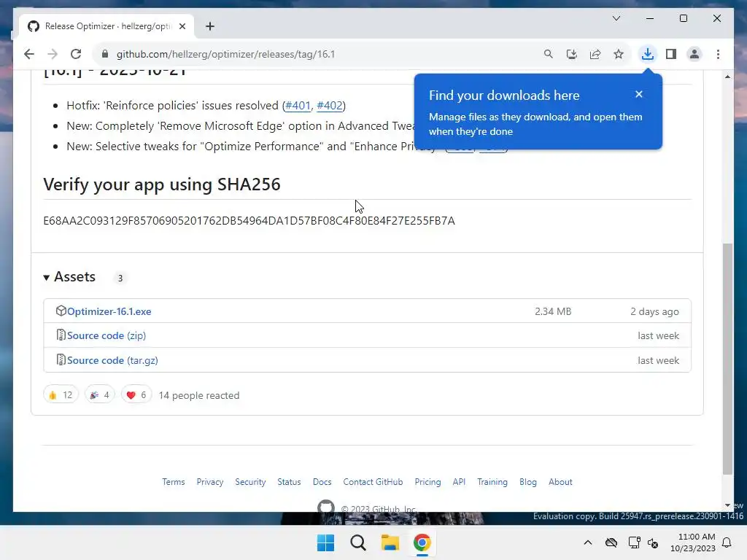This screenshot has height=560, width=747.
Task: Click the package icon beside Optimizer-16.1.exe
Action: coord(61,311)
